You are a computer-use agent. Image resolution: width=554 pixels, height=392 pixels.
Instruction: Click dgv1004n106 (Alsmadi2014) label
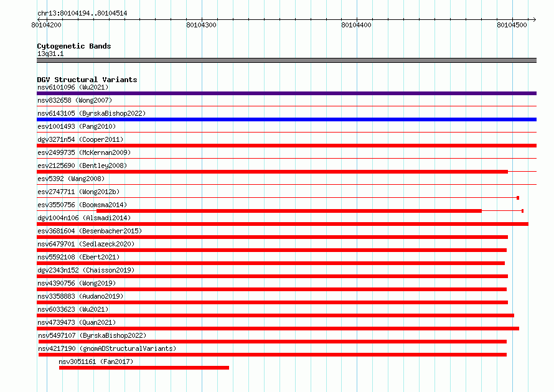coord(84,218)
